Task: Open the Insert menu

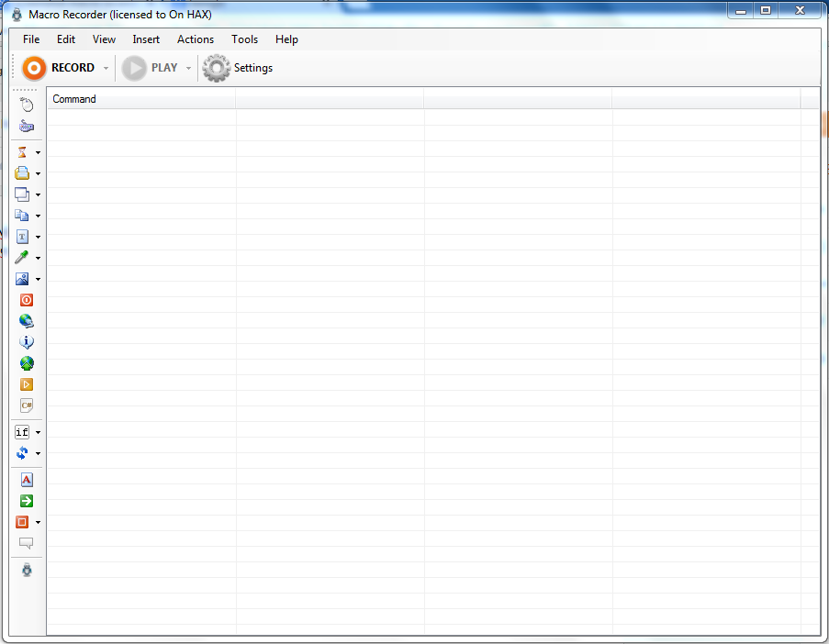Action: [x=146, y=39]
